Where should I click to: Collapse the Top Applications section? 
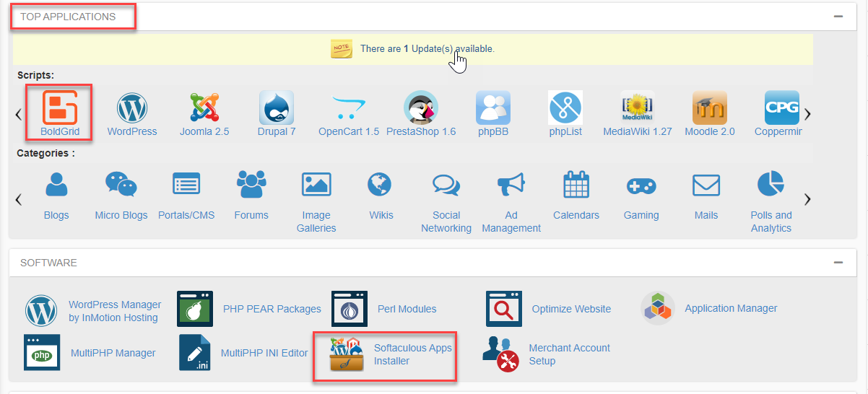pos(838,17)
